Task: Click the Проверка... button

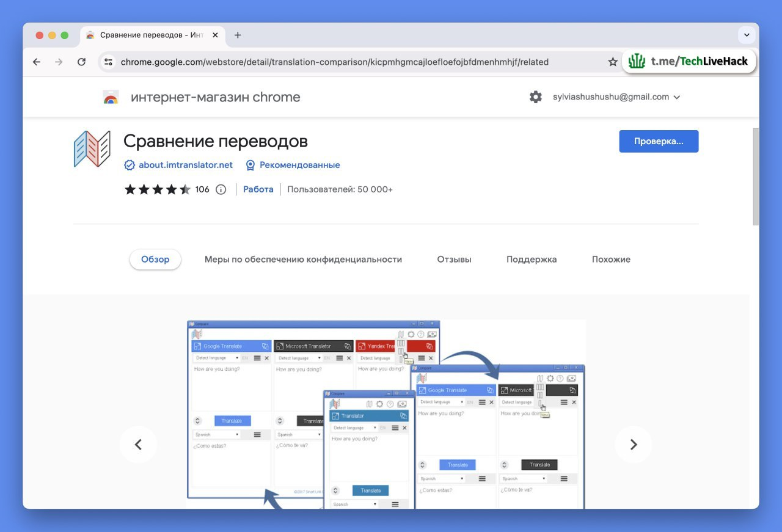Action: click(x=659, y=141)
